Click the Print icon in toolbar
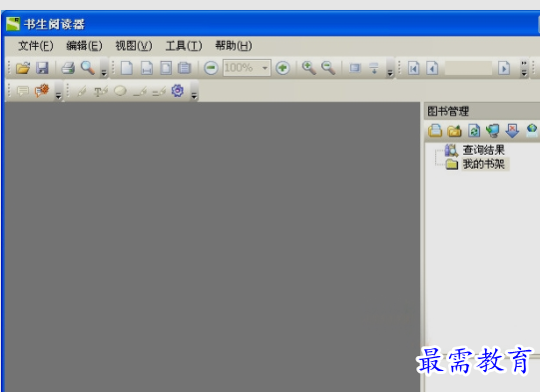Viewport: 540px width, 392px height. point(68,68)
